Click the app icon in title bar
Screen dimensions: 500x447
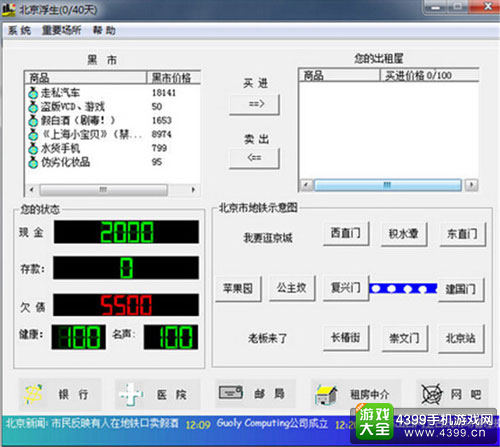point(9,9)
